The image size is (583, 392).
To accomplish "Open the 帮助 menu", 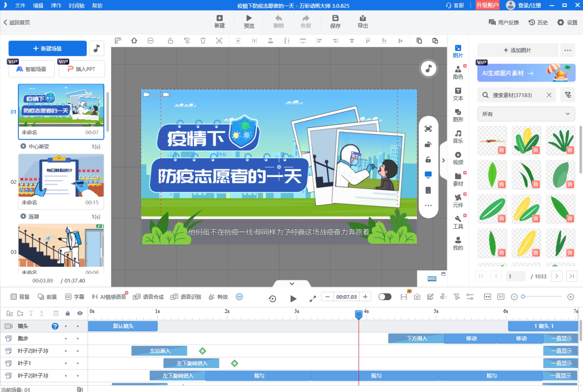I will [x=97, y=5].
